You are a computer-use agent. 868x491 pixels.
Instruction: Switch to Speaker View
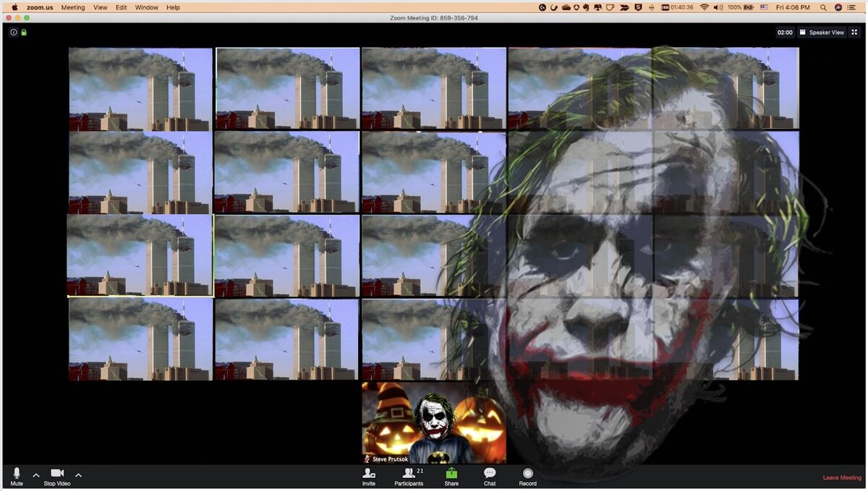(822, 33)
